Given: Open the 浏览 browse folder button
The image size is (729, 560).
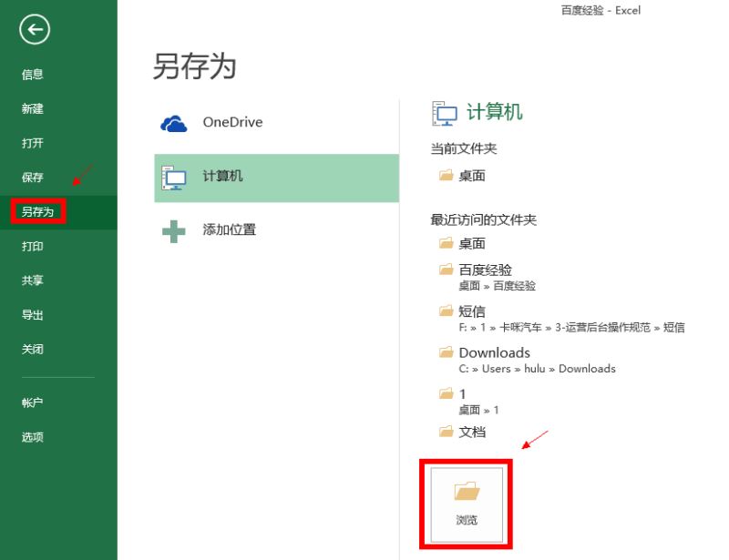Looking at the screenshot, I should point(466,504).
